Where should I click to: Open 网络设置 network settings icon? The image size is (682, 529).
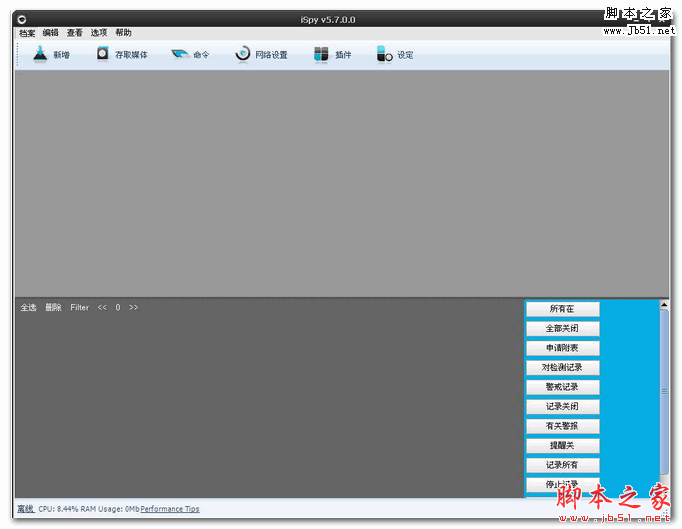[242, 54]
